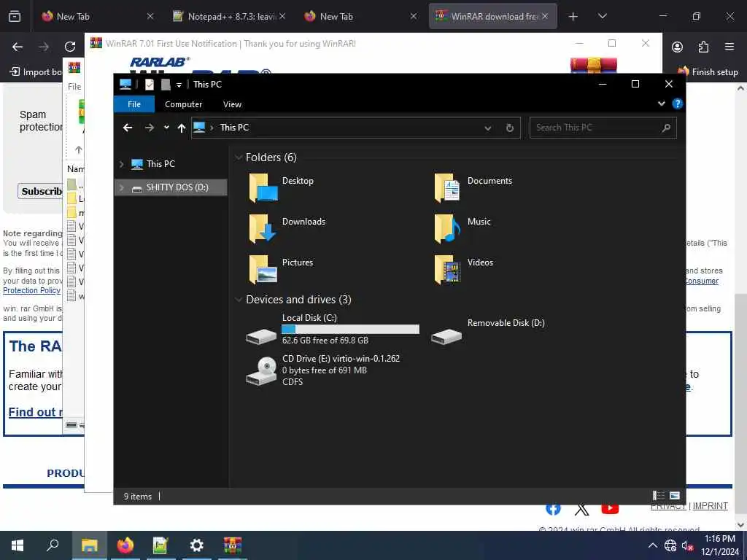Select the Removable Disk (D:) drive icon

tap(446, 335)
